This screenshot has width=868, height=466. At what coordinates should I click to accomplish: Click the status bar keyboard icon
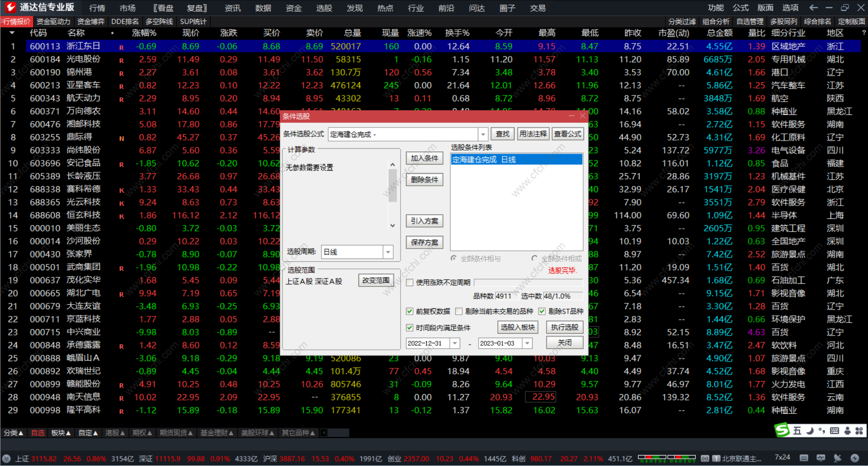point(804,458)
